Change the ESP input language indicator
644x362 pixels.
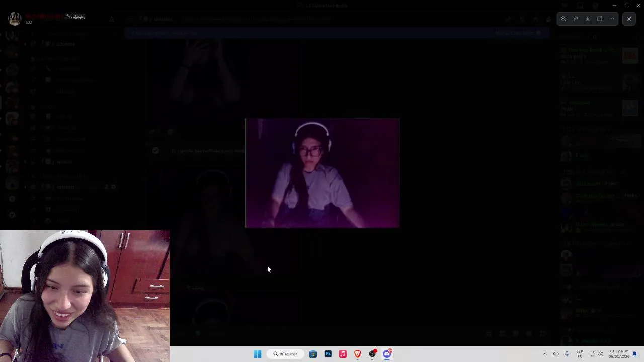click(580, 354)
